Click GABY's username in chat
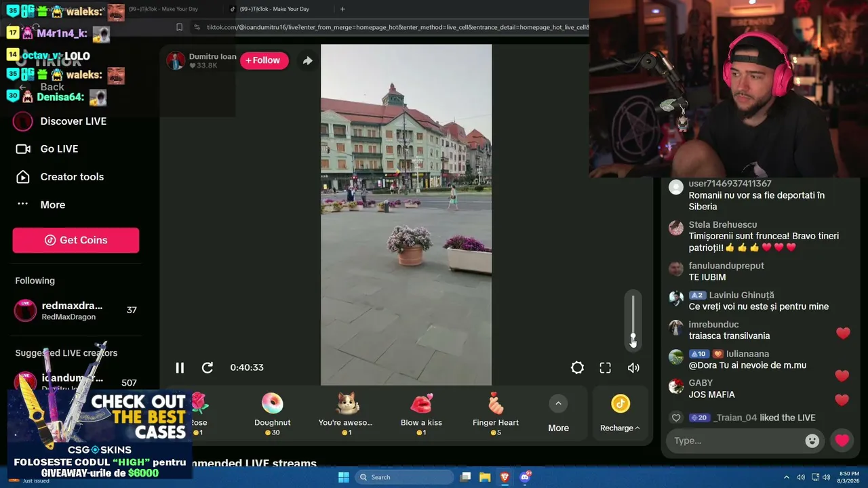Viewport: 868px width, 488px height. (x=701, y=383)
